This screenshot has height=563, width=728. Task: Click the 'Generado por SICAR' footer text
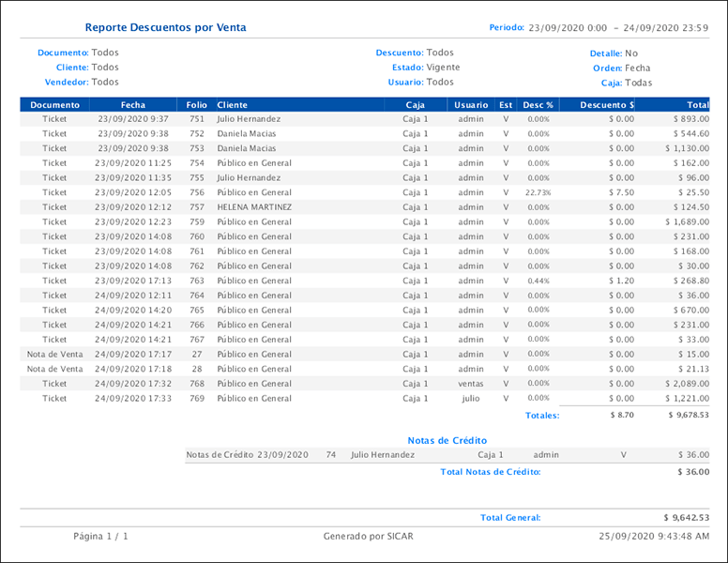(x=368, y=536)
